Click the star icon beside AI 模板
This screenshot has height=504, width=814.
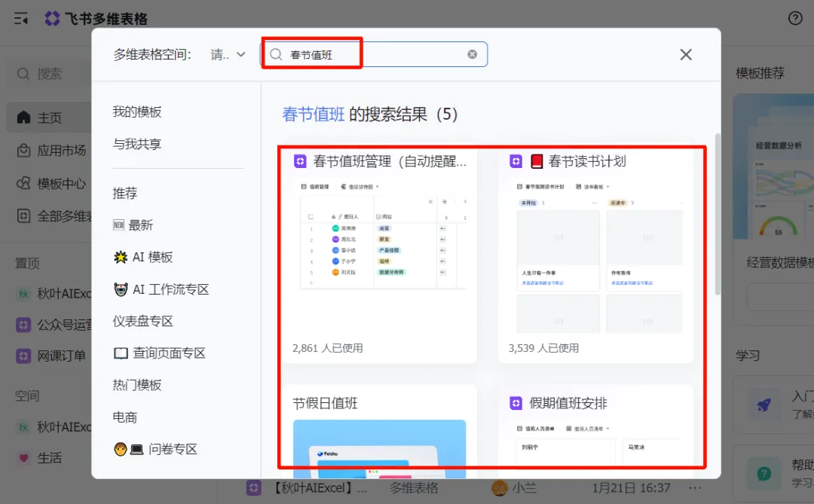[121, 258]
